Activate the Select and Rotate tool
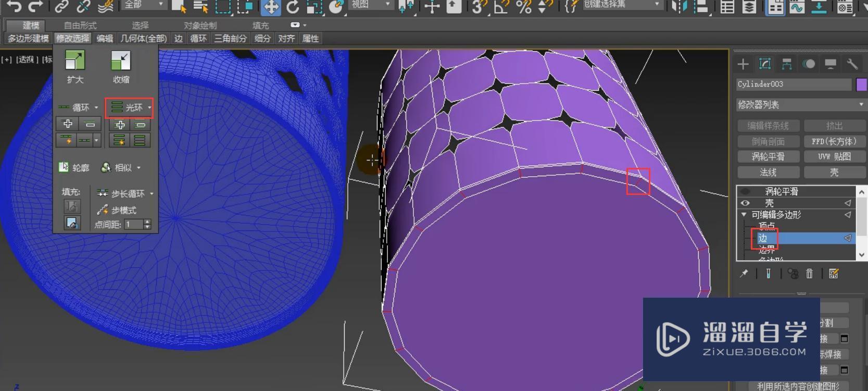Screen dimensions: 868x391 [x=293, y=6]
